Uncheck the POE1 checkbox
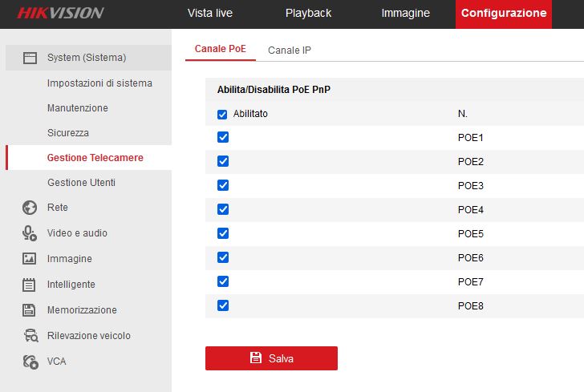The width and height of the screenshot is (584, 392). pos(223,138)
